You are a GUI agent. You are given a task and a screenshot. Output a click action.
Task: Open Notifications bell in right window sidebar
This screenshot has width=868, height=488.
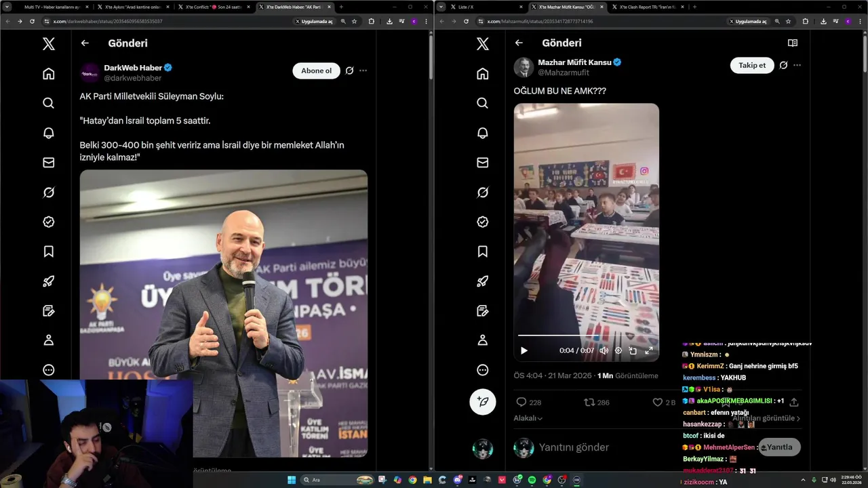482,133
